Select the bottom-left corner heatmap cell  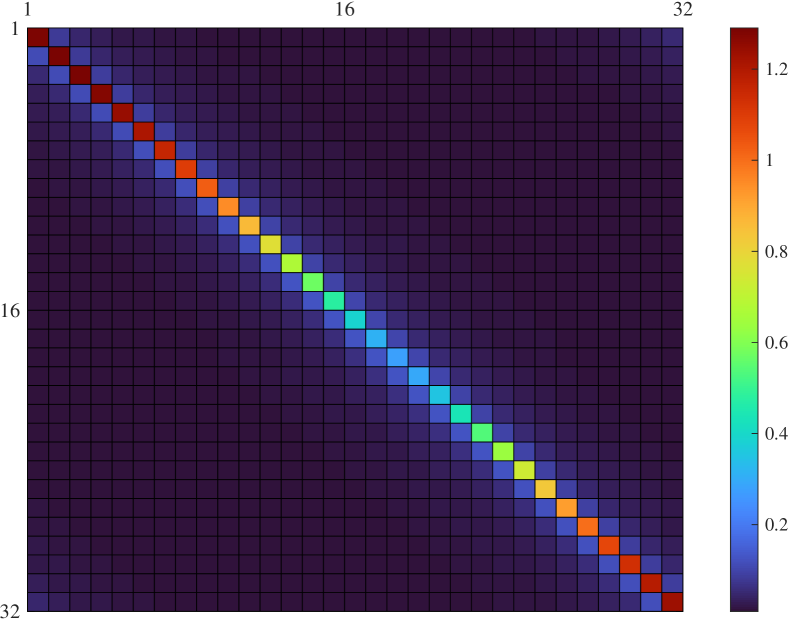pyautogui.click(x=38, y=602)
